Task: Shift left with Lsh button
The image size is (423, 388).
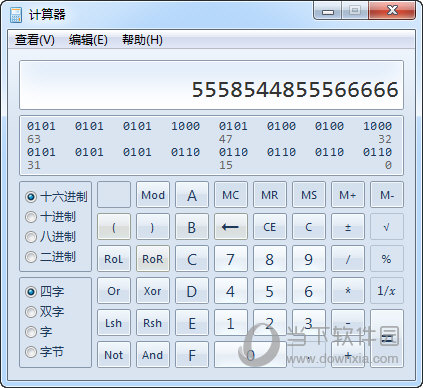Action: pos(114,323)
